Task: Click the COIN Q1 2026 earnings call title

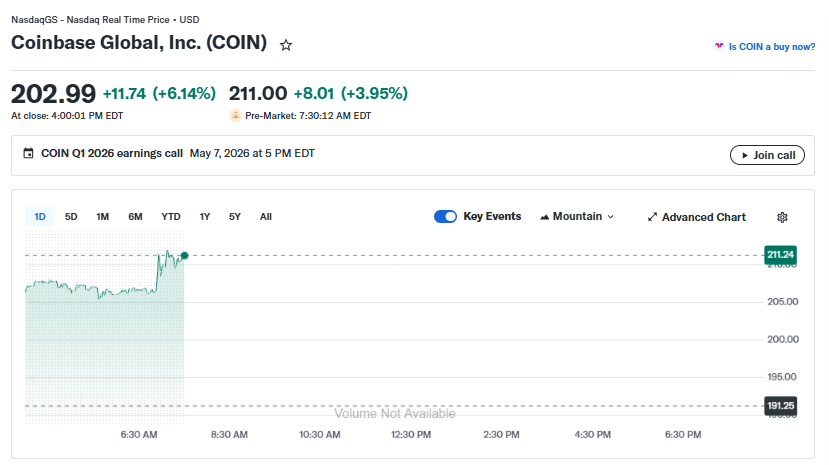Action: pyautogui.click(x=112, y=153)
